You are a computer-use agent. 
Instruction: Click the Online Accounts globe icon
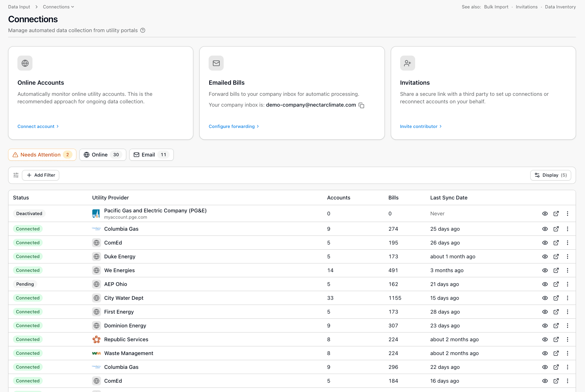(x=25, y=63)
